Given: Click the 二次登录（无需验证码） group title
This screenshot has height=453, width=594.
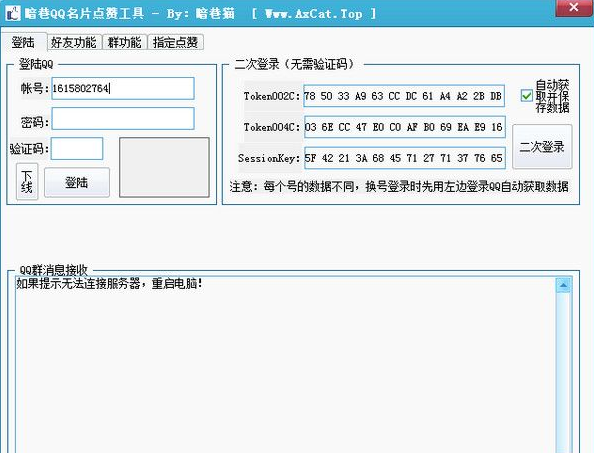Looking at the screenshot, I should coord(295,64).
